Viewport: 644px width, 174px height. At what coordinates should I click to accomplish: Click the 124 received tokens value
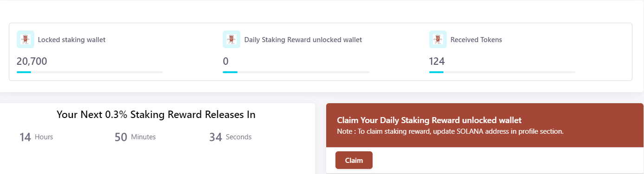(437, 61)
